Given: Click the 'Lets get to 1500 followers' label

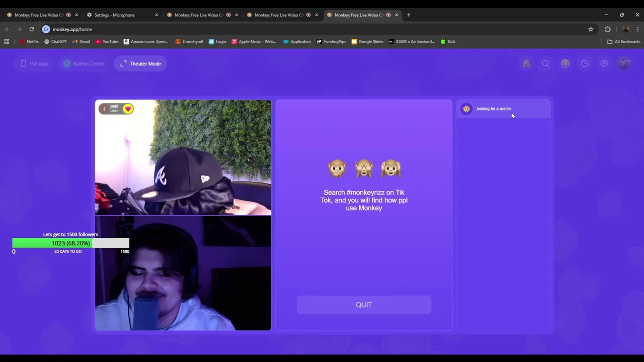Looking at the screenshot, I should click(x=70, y=234).
